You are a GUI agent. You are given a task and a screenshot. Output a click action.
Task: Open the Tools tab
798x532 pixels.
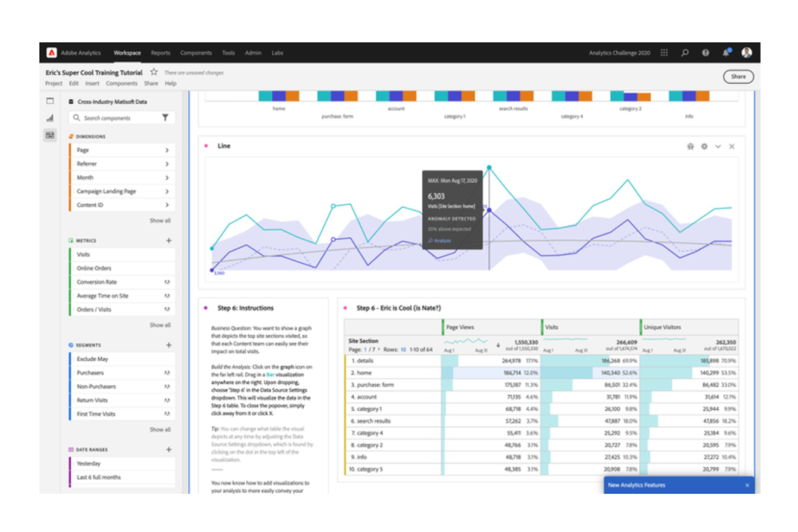[x=229, y=53]
